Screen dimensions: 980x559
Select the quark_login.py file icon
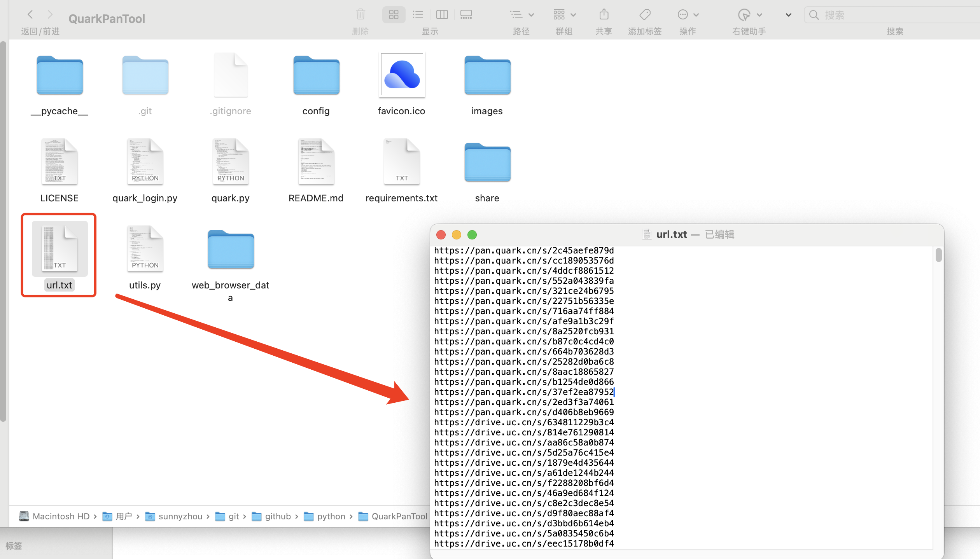pyautogui.click(x=145, y=162)
